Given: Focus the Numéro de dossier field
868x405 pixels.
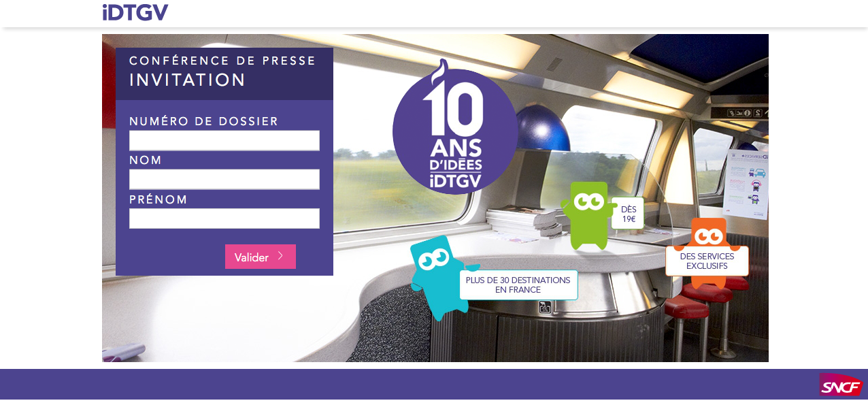Looking at the screenshot, I should tap(224, 140).
